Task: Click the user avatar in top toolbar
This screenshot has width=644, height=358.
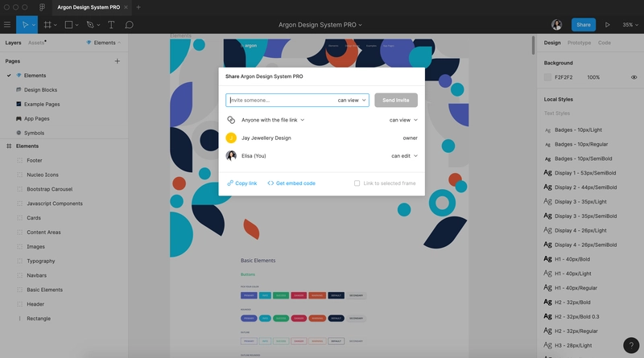Action: tap(556, 25)
